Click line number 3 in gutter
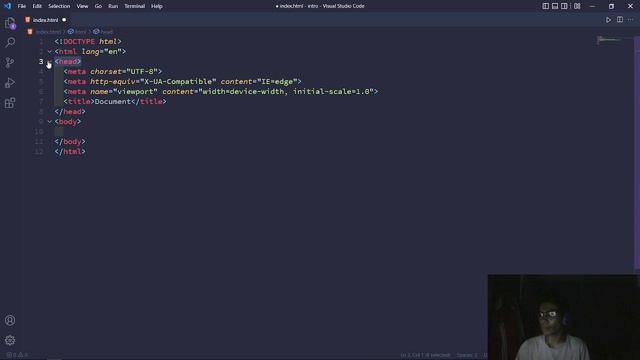This screenshot has height=360, width=640. click(41, 62)
